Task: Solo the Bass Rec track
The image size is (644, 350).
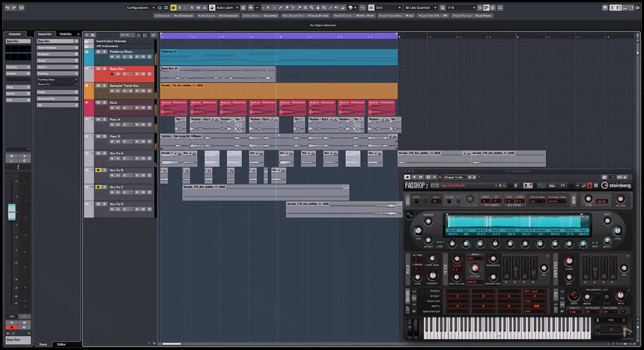Action: pyautogui.click(x=105, y=69)
